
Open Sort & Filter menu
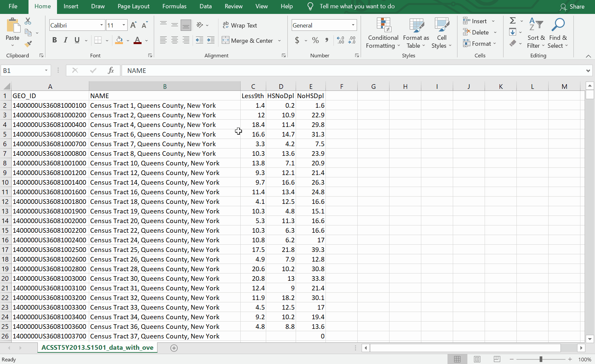536,33
